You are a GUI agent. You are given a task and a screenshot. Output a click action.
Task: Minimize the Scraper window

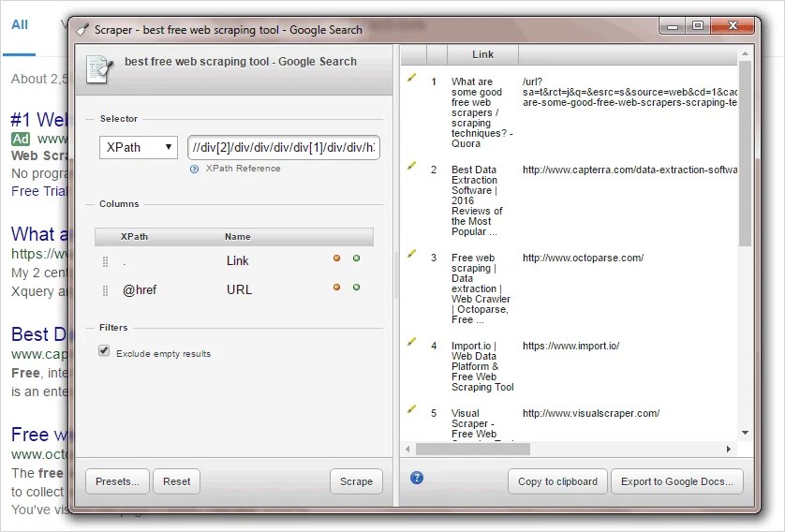tap(673, 25)
